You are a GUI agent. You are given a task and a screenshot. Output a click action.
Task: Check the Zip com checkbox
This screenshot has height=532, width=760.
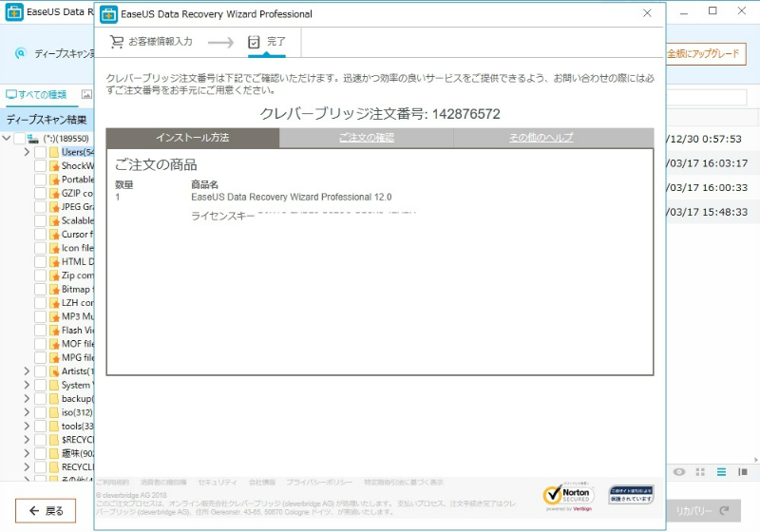(x=41, y=275)
